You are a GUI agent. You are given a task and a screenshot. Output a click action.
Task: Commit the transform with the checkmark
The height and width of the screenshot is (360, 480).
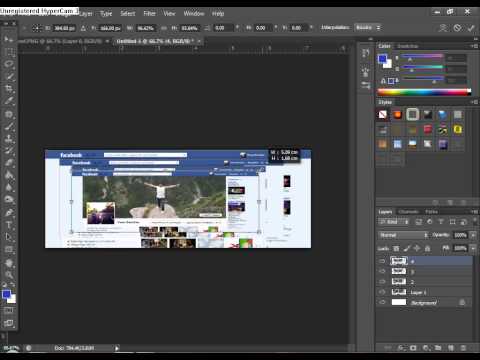[x=471, y=28]
